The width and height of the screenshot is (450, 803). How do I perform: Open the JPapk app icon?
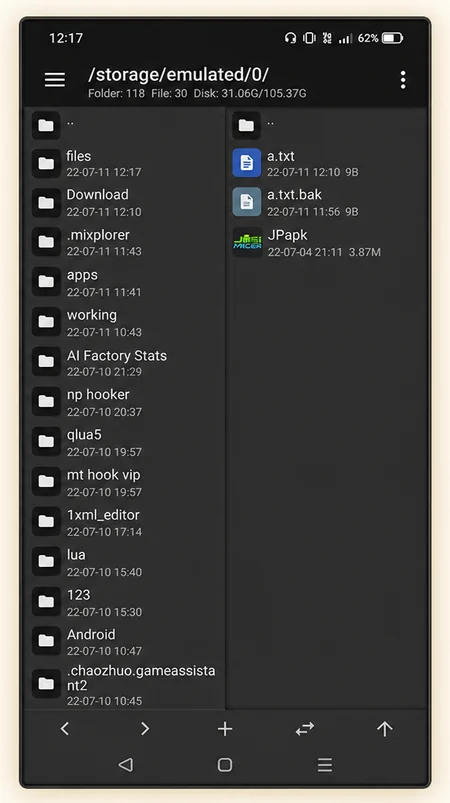click(x=247, y=242)
